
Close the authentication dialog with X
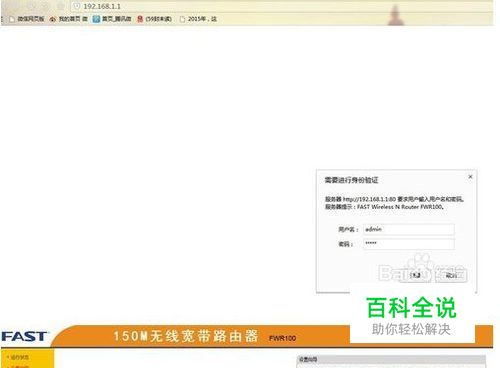[x=470, y=177]
